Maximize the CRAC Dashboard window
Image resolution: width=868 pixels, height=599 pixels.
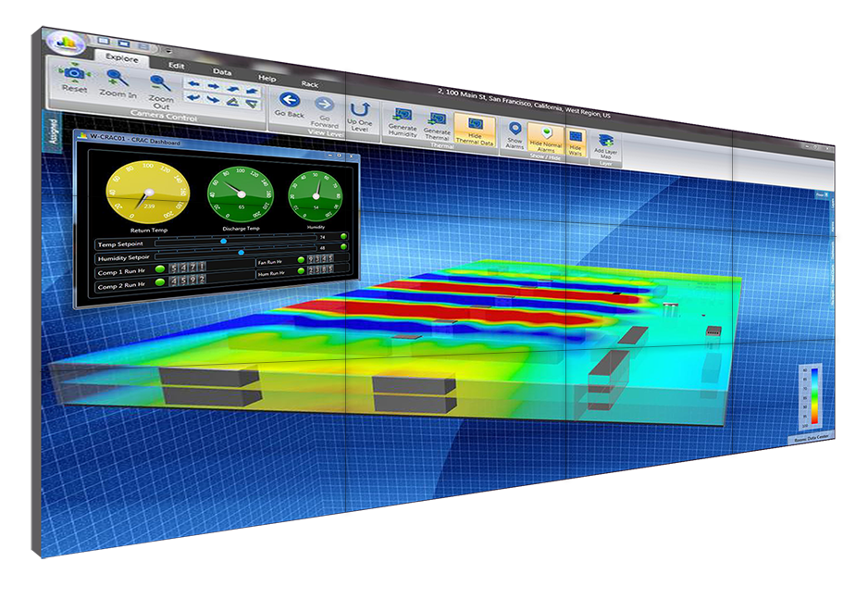(340, 156)
